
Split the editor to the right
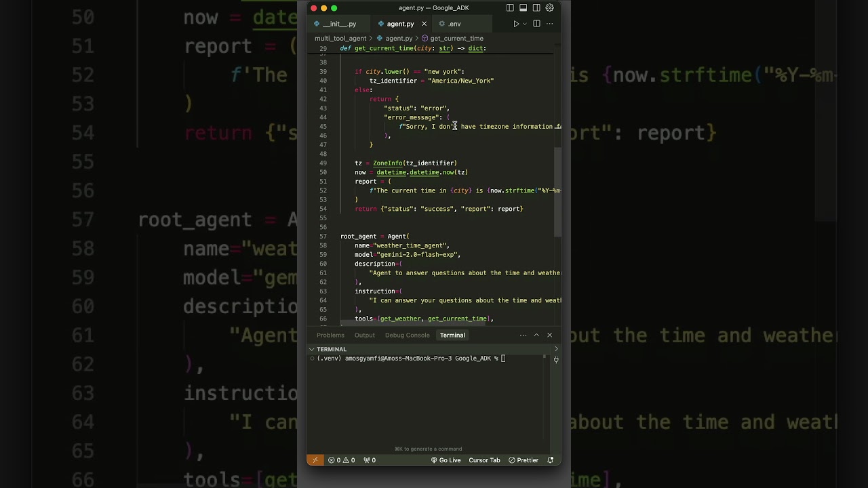(536, 24)
